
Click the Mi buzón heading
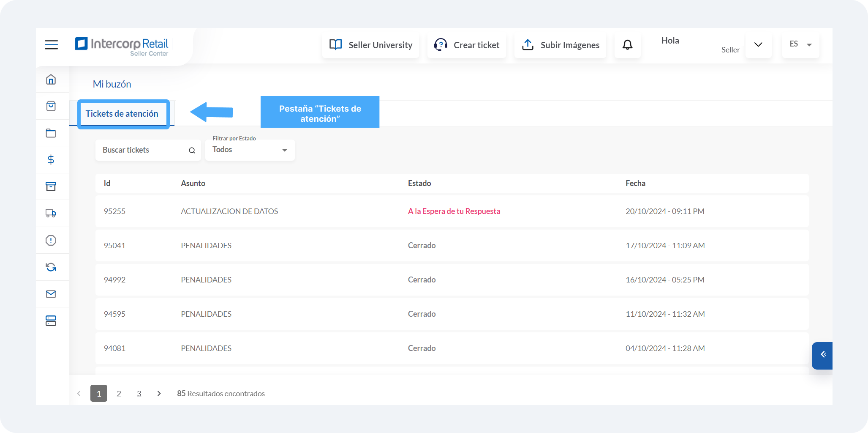(112, 84)
